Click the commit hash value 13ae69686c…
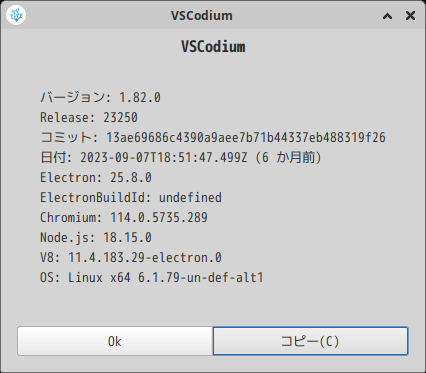The width and height of the screenshot is (426, 373). pos(246,137)
